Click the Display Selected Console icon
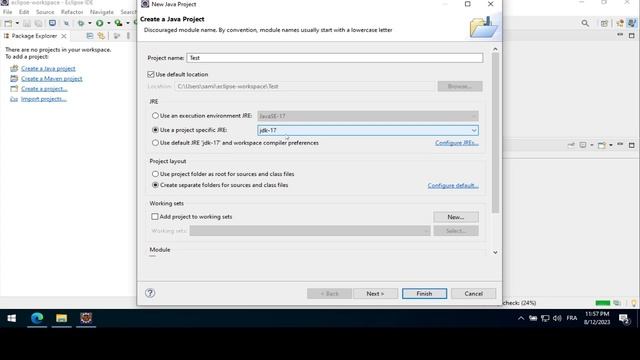The width and height of the screenshot is (640, 360). coord(583,145)
